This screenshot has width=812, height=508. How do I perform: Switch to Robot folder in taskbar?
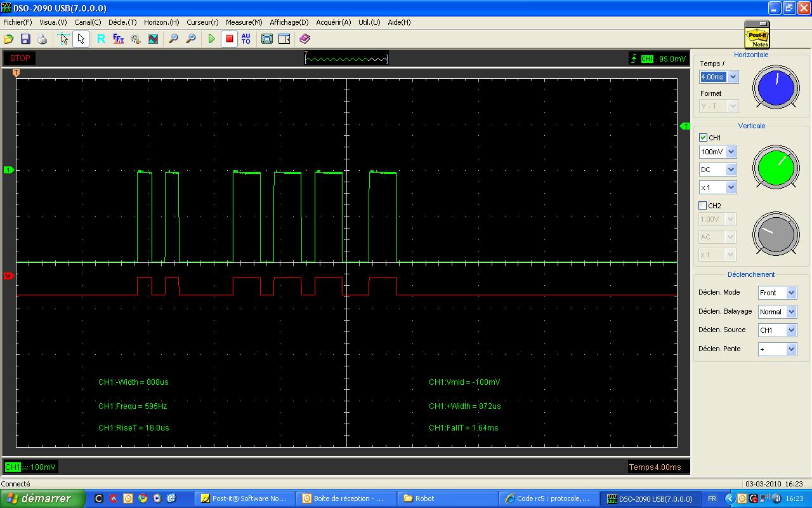tap(424, 498)
